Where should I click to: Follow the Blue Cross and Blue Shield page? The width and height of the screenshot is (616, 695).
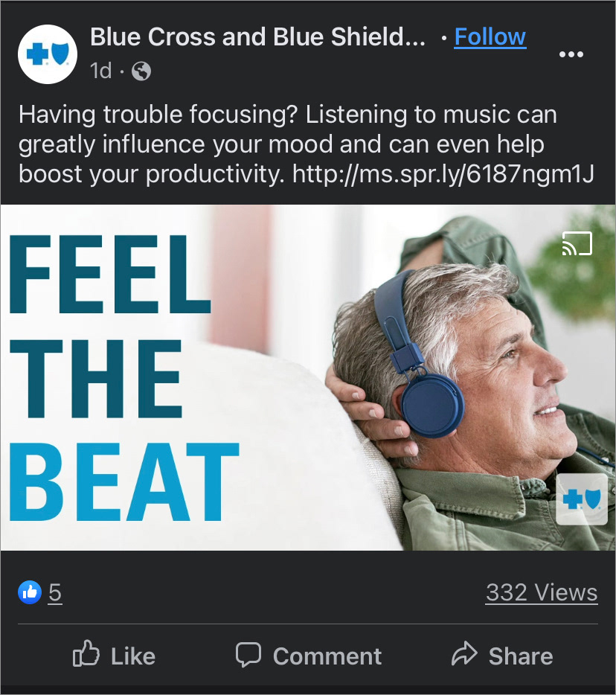(x=490, y=36)
